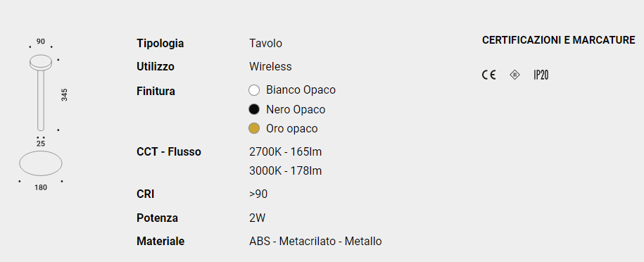The height and width of the screenshot is (262, 644).
Task: Click the Oro opaco finish label
Action: click(292, 129)
